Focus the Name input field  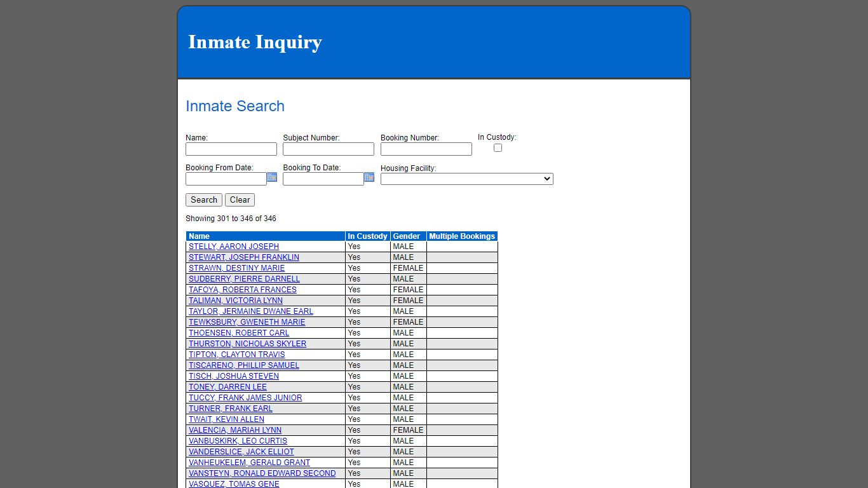pos(231,149)
